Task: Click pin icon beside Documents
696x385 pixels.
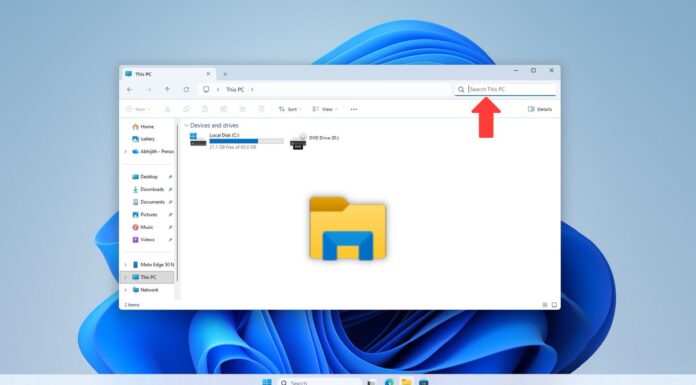Action: pos(170,202)
